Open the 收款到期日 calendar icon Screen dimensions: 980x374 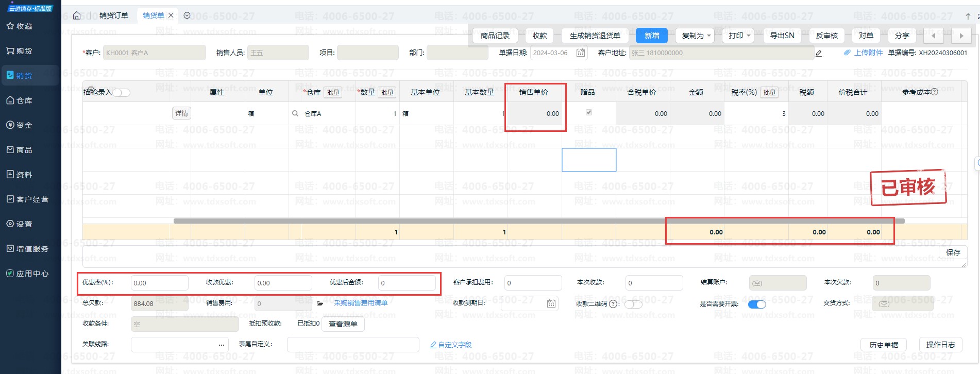(x=551, y=304)
